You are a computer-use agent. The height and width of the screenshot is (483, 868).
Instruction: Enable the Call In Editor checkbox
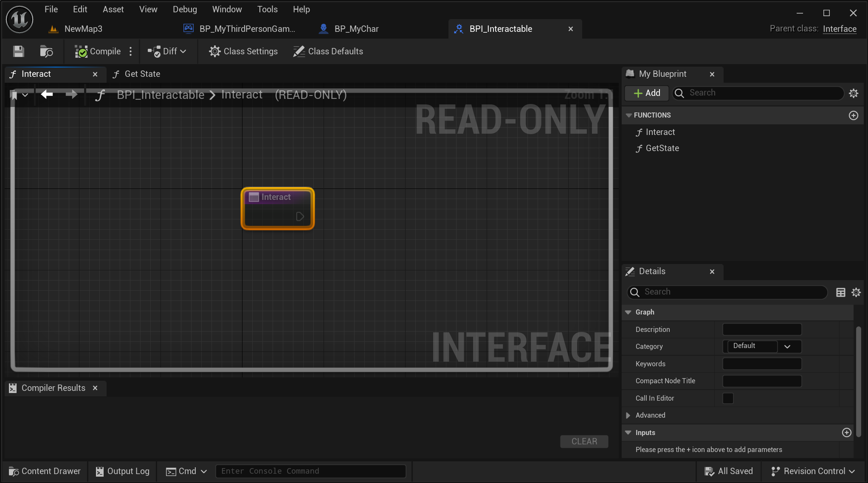coord(728,398)
